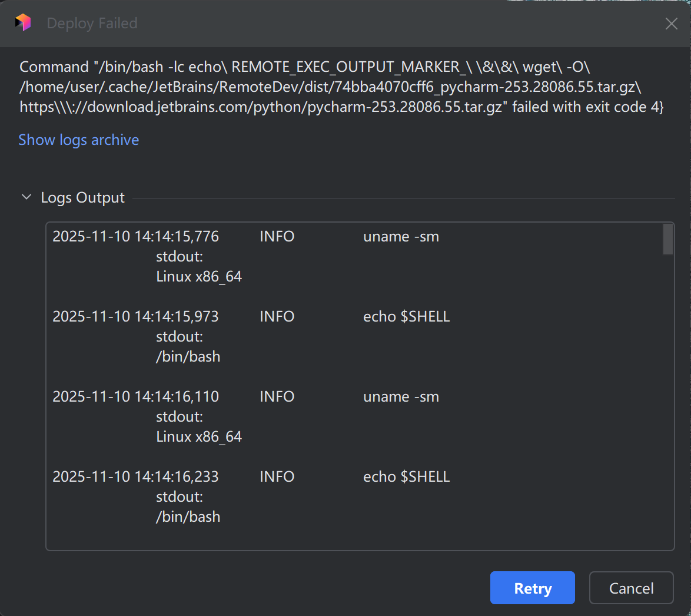Click the JetBrains Gateway logo icon

click(x=23, y=22)
